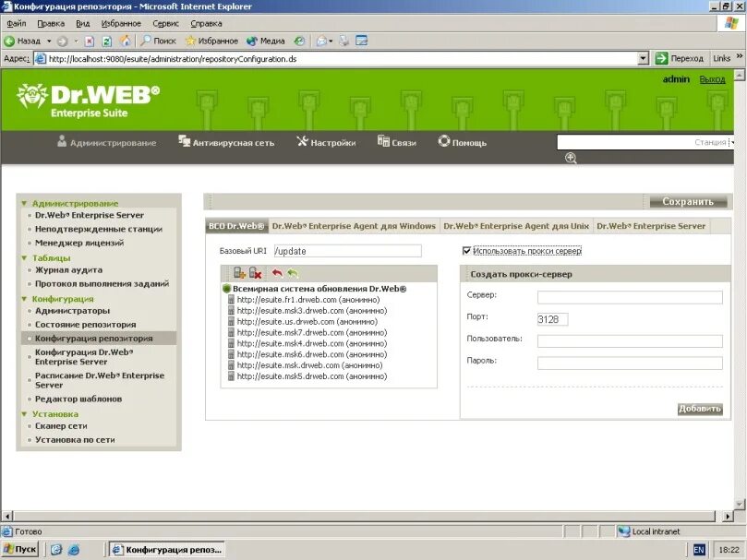Click the magnifier plus icon under search box
This screenshot has width=747, height=560.
click(x=571, y=158)
